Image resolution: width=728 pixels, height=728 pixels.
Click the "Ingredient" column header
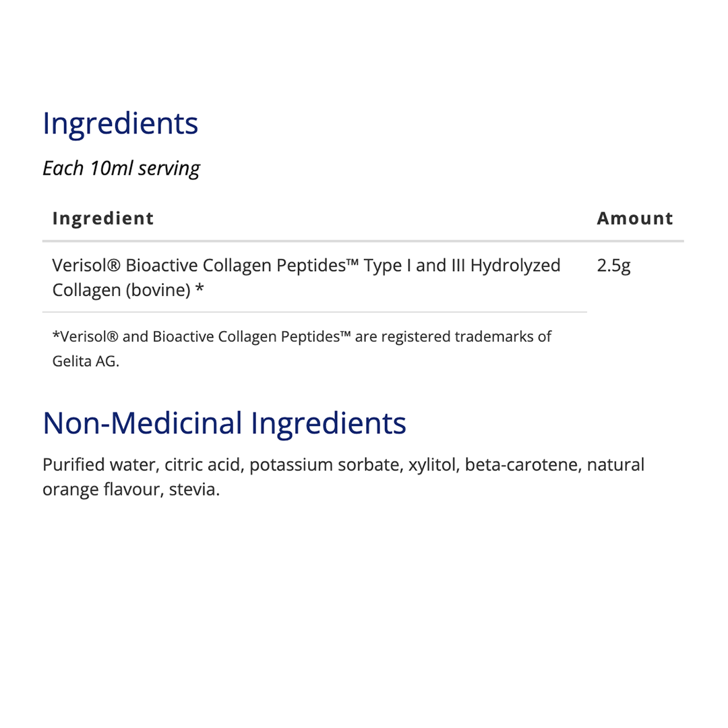point(103,218)
